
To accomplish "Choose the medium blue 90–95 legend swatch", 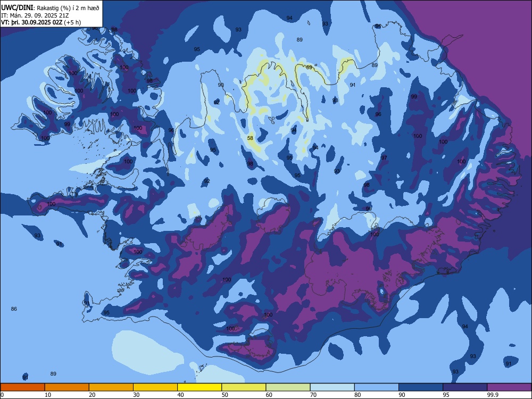I will [421, 387].
